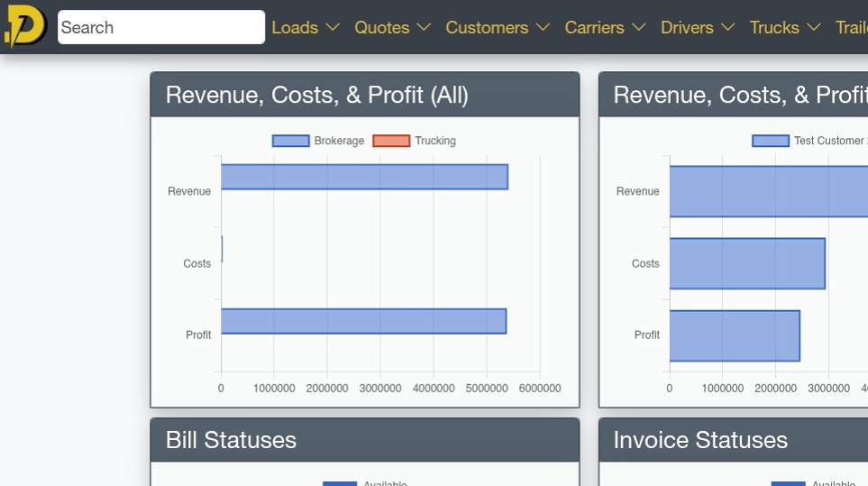868x486 pixels.
Task: Click the Bill Statuses panel heading
Action: tap(231, 440)
